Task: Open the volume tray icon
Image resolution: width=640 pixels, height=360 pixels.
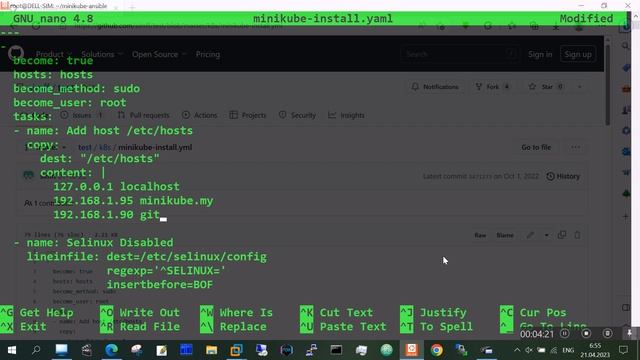Action: coord(529,350)
